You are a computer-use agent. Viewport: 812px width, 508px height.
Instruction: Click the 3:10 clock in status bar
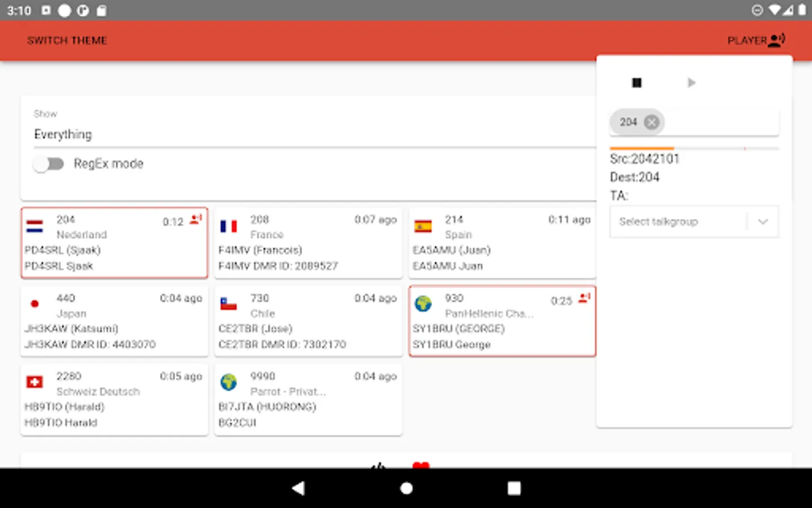tap(19, 10)
